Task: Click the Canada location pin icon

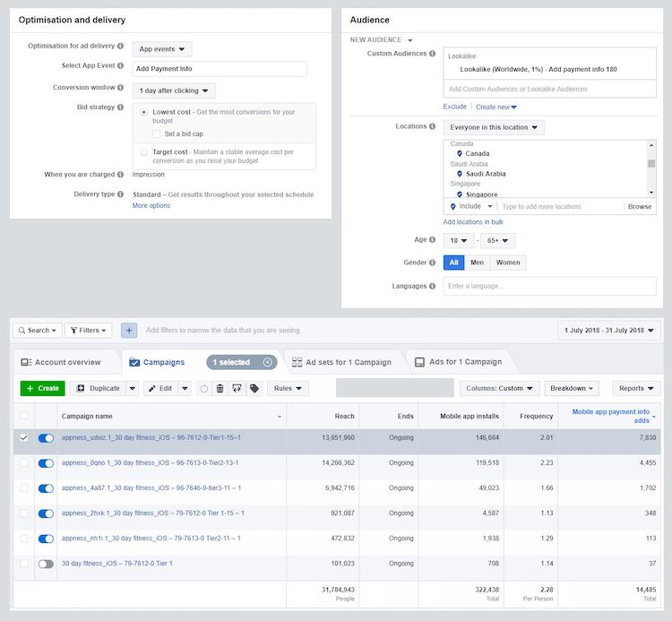Action: point(460,153)
